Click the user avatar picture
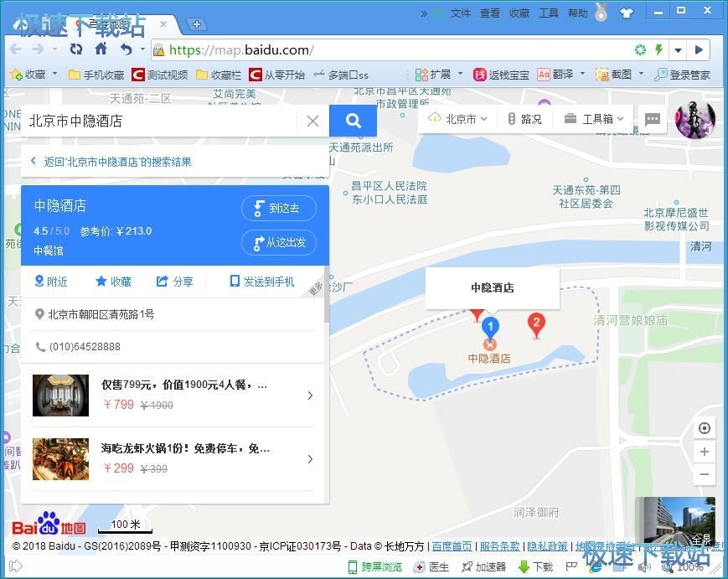 pos(695,119)
